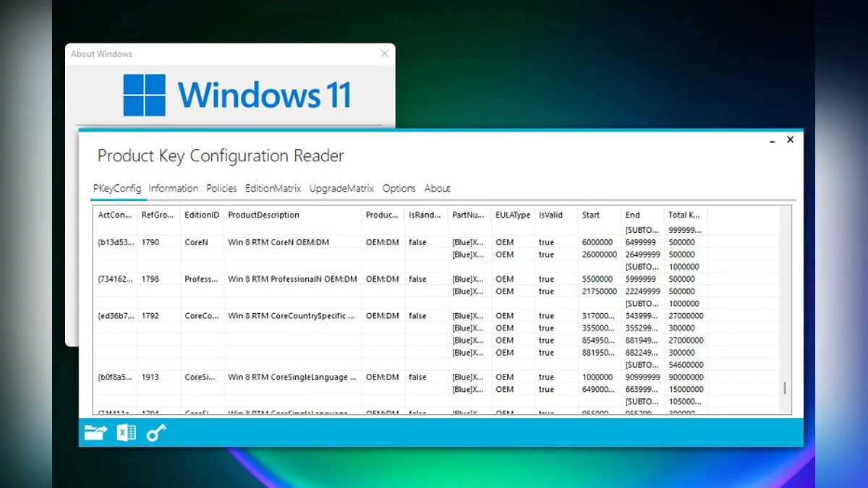Image resolution: width=868 pixels, height=488 pixels.
Task: Open the Information tab
Action: pos(174,188)
